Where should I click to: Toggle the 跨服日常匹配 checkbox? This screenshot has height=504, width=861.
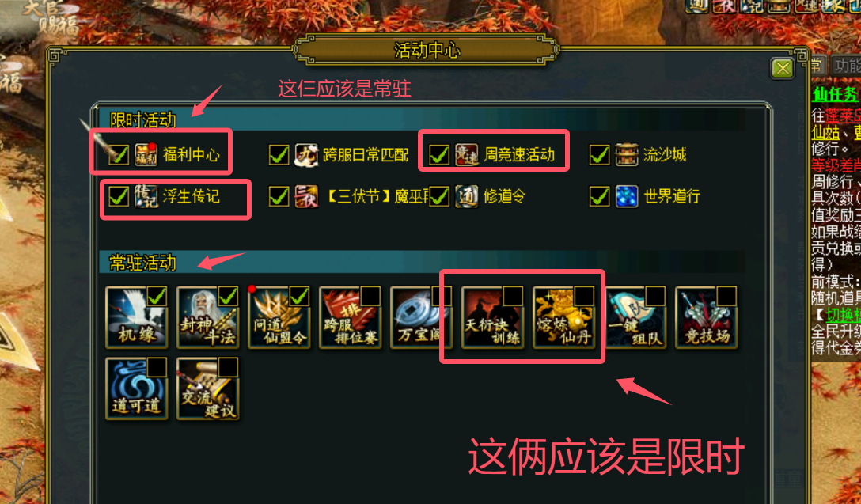pos(279,155)
